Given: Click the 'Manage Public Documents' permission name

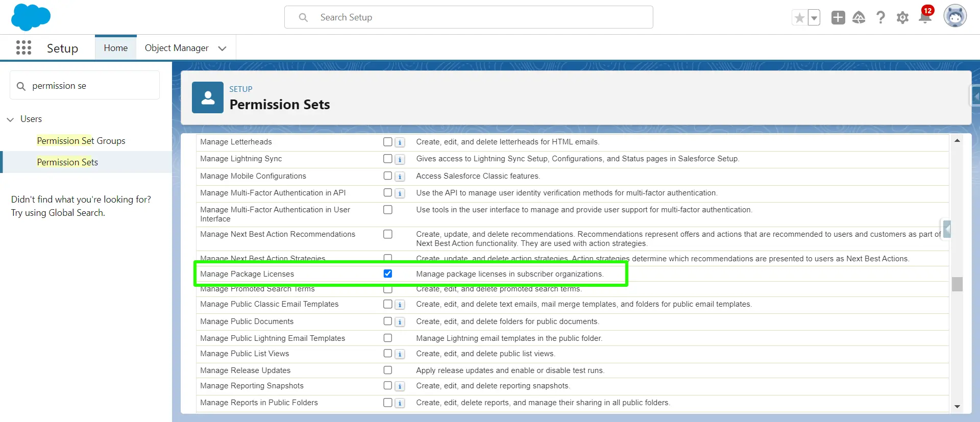Looking at the screenshot, I should [247, 321].
